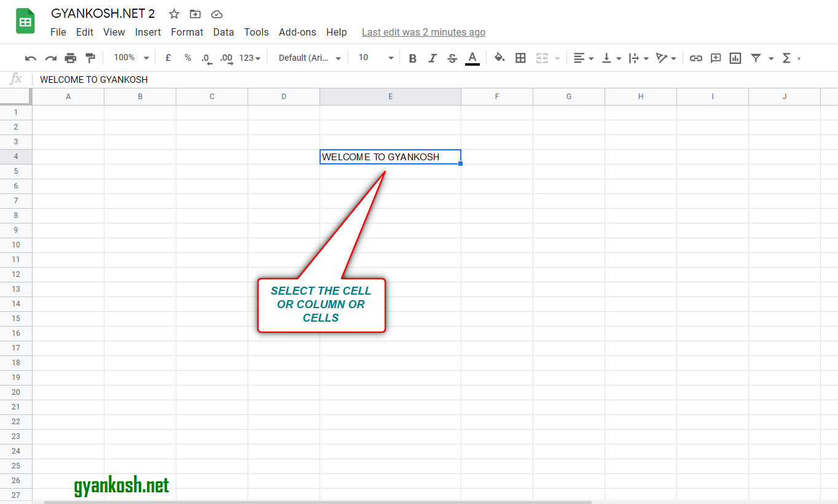Image resolution: width=838 pixels, height=504 pixels.
Task: Select column G header
Action: [569, 96]
